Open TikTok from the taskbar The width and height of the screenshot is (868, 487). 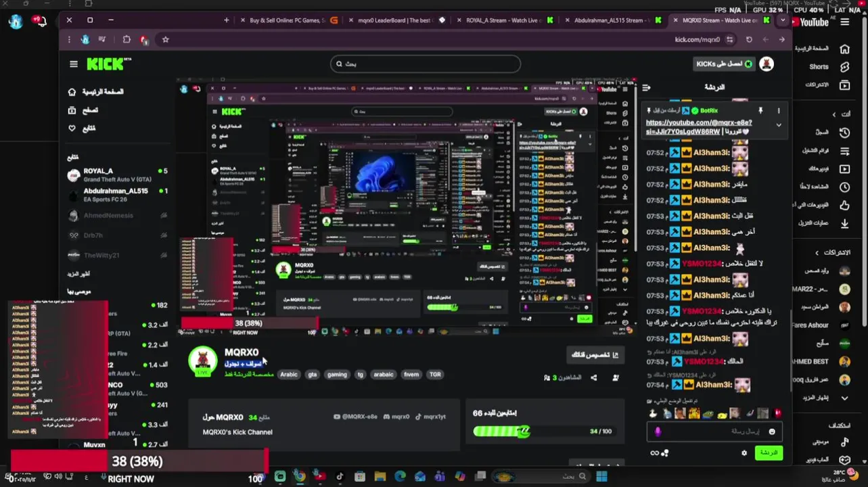point(340,477)
